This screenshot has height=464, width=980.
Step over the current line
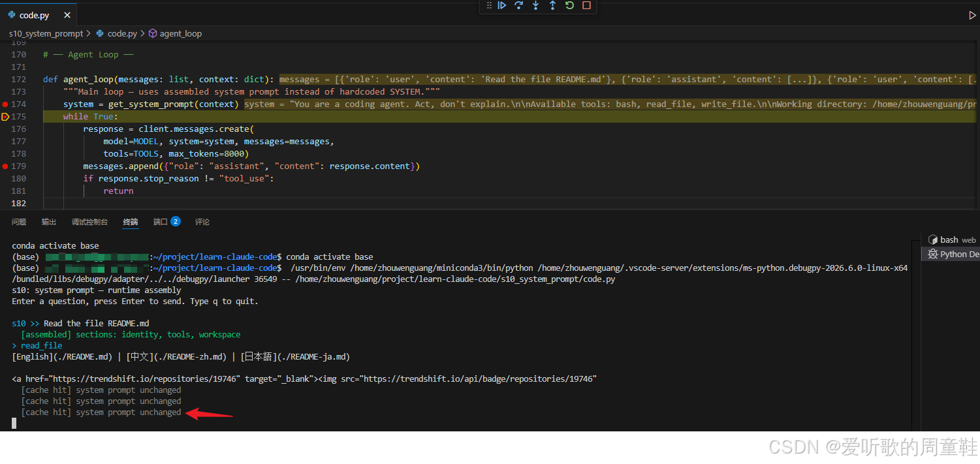[519, 5]
